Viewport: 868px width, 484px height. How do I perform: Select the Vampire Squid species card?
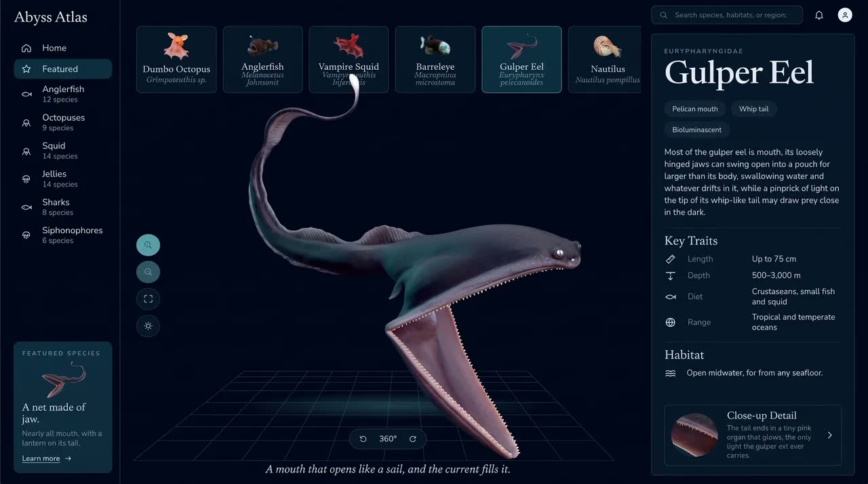pyautogui.click(x=349, y=60)
